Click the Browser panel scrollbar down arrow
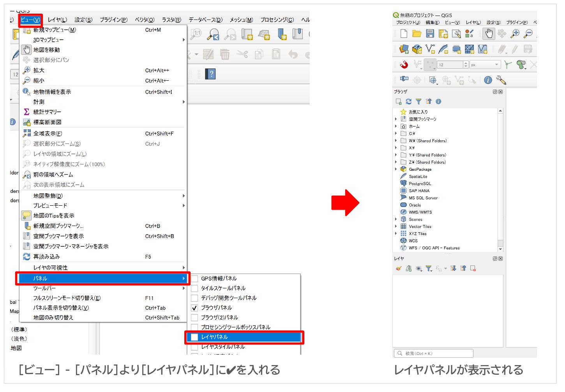Screen dimensions: 565x392 pos(500,249)
